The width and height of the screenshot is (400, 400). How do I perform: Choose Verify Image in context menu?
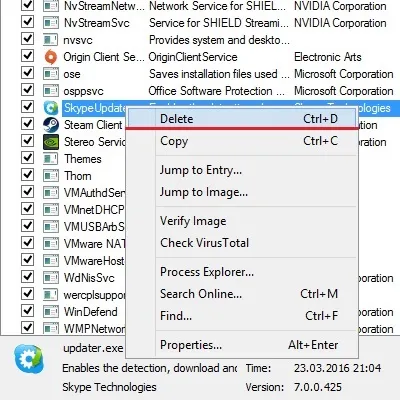242,221
